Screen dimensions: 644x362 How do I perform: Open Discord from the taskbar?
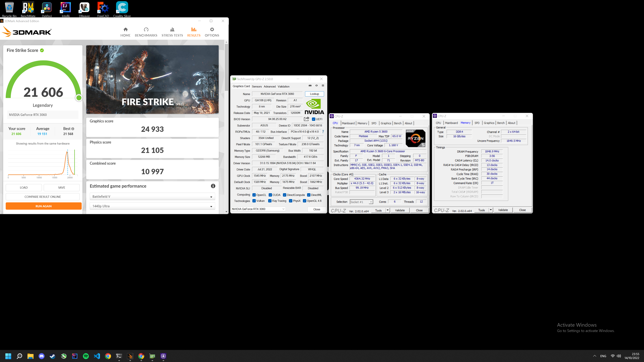41,356
